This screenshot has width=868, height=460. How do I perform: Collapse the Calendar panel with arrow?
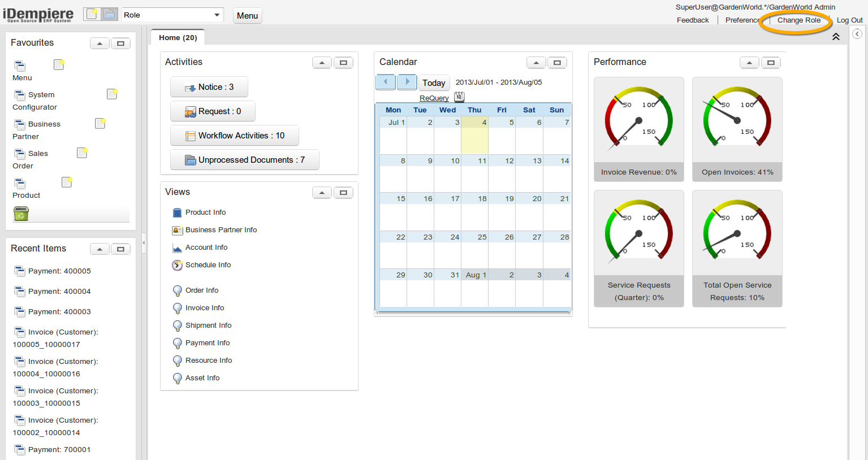pos(536,63)
